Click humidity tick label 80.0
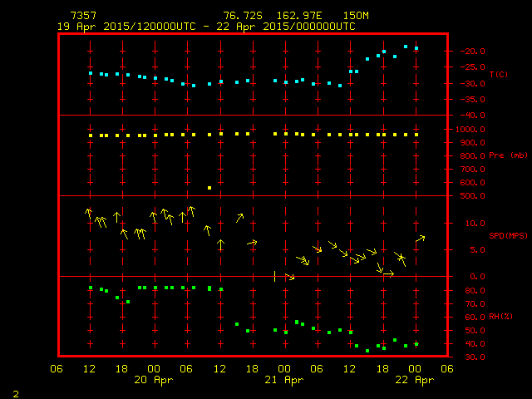This screenshot has height=399, width=532. tap(475, 291)
